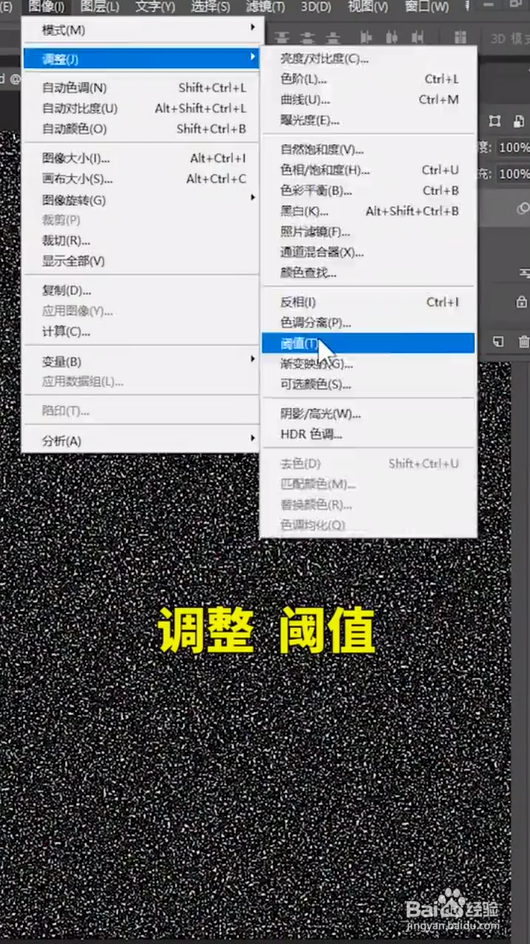Expand the 图像旋转(G) submenu
This screenshot has width=530, height=944.
pyautogui.click(x=140, y=200)
